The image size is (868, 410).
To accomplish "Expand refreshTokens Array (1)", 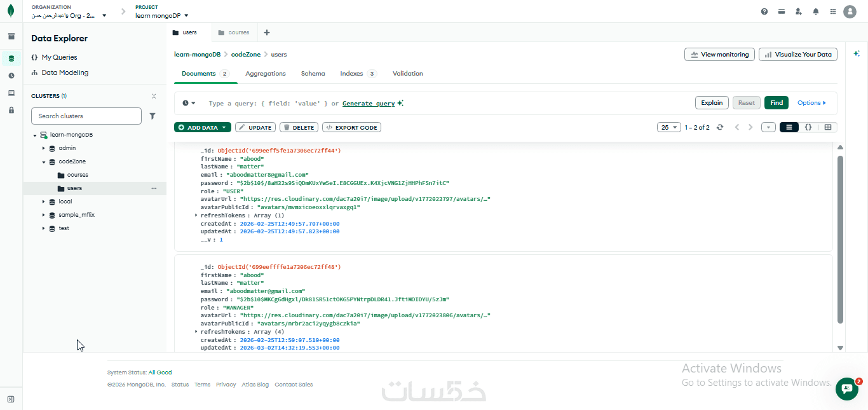I will click(x=196, y=215).
